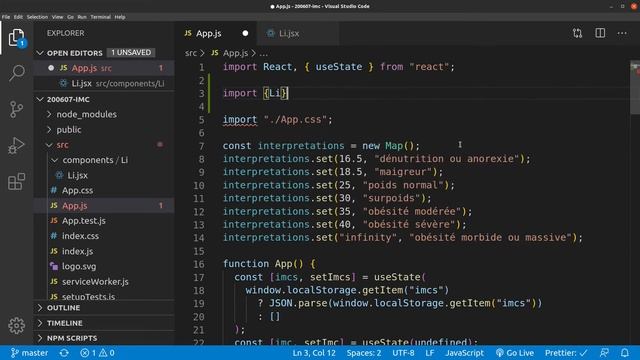The width and height of the screenshot is (640, 360).
Task: Open the Help menu
Action: pos(120,17)
